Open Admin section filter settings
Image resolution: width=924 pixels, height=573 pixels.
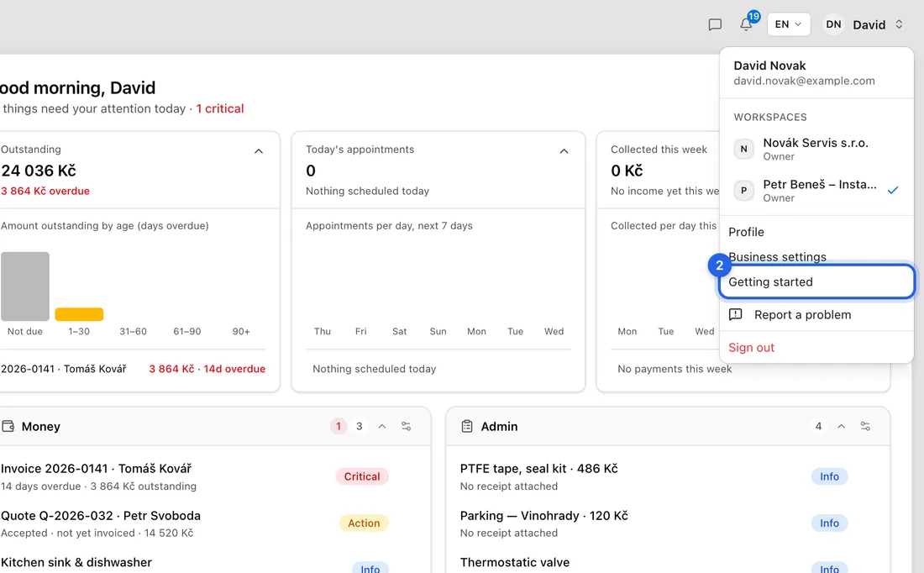tap(865, 426)
